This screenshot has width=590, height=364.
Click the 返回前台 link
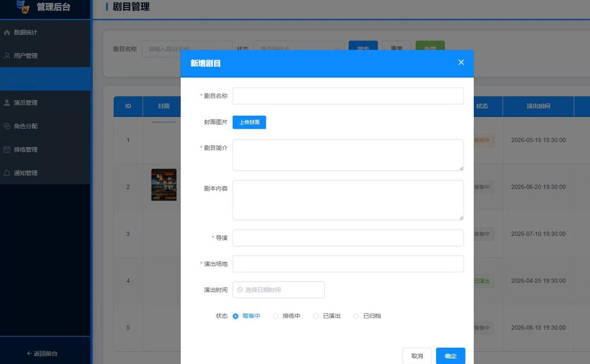point(42,354)
